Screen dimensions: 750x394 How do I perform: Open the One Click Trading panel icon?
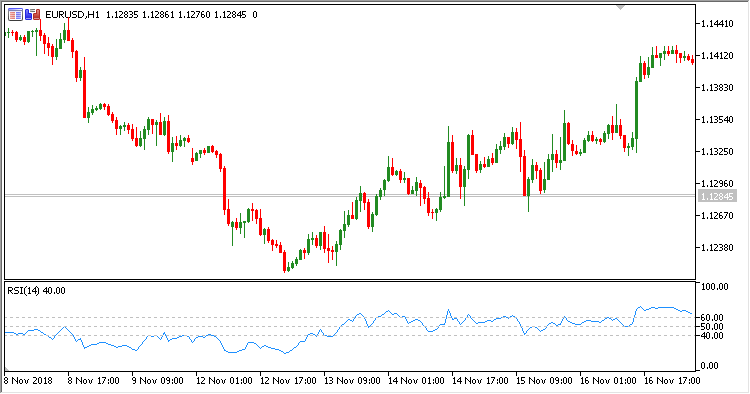coord(15,15)
